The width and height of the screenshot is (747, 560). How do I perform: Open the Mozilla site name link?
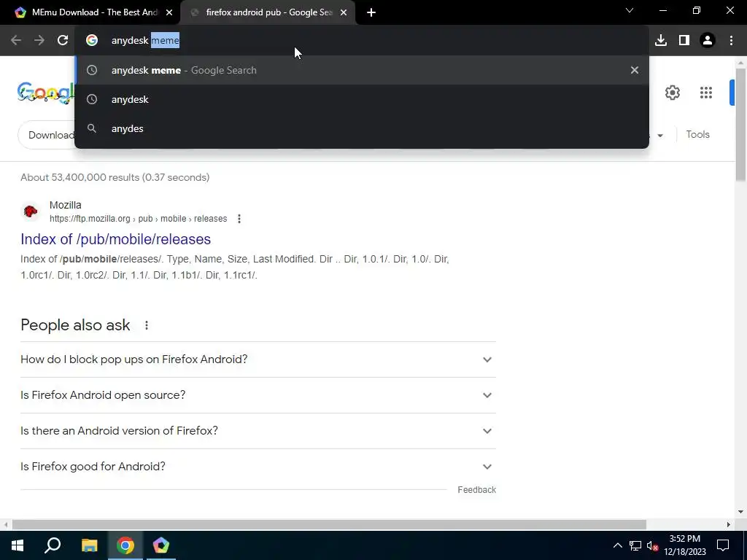(x=65, y=205)
